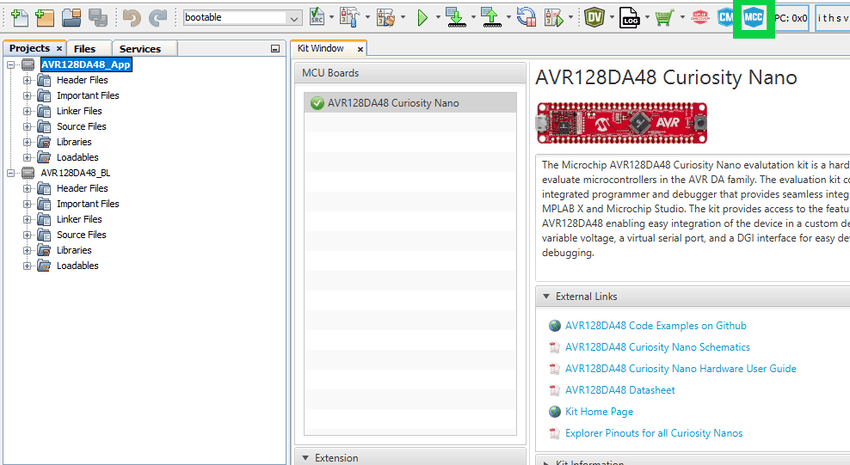The height and width of the screenshot is (465, 850).
Task: Open AVR128DA48 Code Examples on Github
Action: (655, 326)
